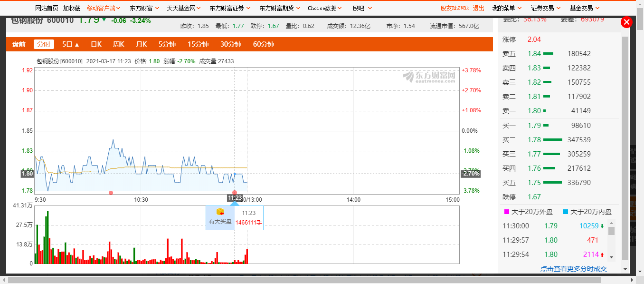Click the 11:29:54 trade volume 2114
Viewport: 644px width, 284px height.
(x=591, y=255)
